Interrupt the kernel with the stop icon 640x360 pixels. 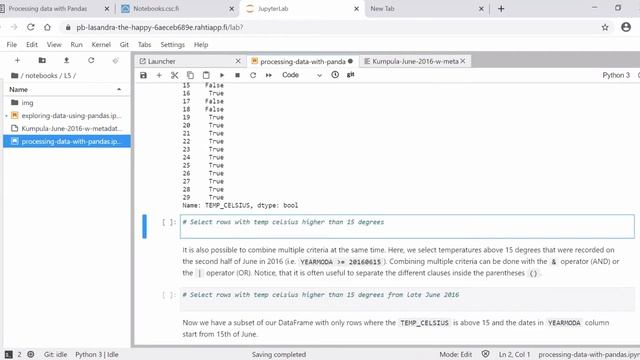click(237, 75)
